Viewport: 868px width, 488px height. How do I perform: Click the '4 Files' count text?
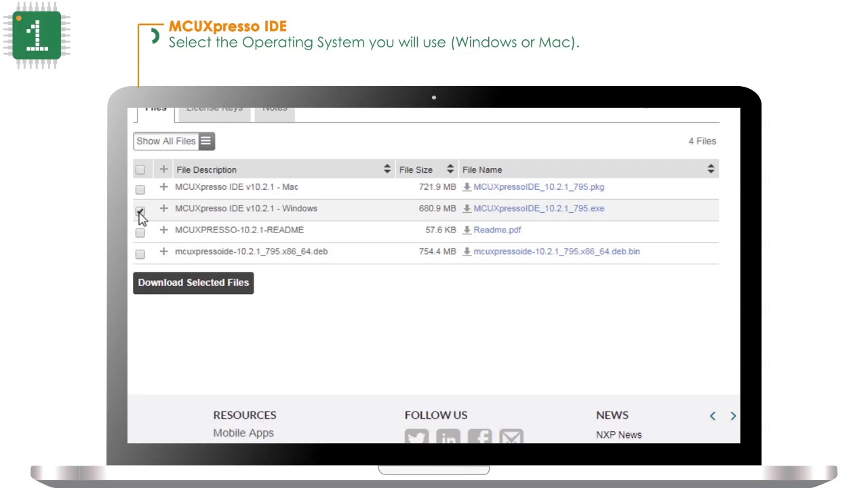[703, 141]
